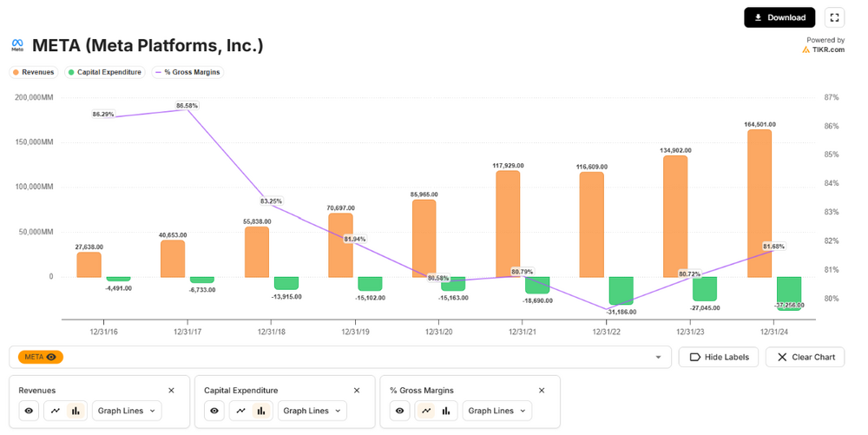The height and width of the screenshot is (435, 868).
Task: Click the 87% right axis label
Action: pos(832,97)
